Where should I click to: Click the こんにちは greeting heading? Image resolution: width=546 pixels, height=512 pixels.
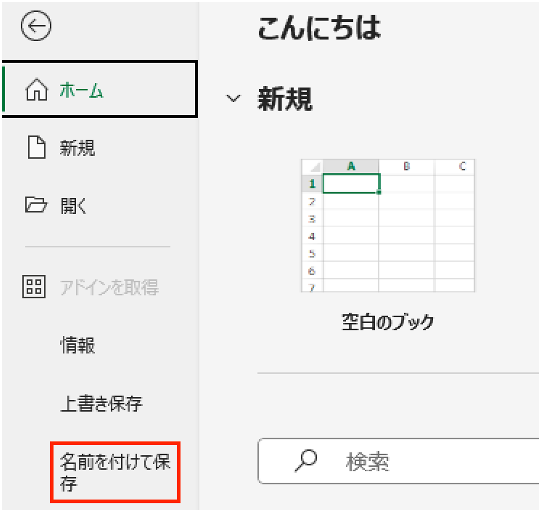(319, 28)
